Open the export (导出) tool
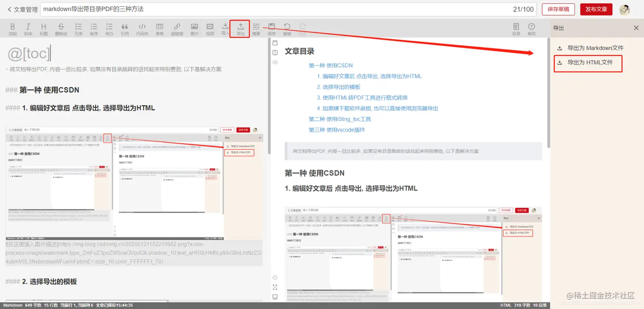 [x=239, y=29]
